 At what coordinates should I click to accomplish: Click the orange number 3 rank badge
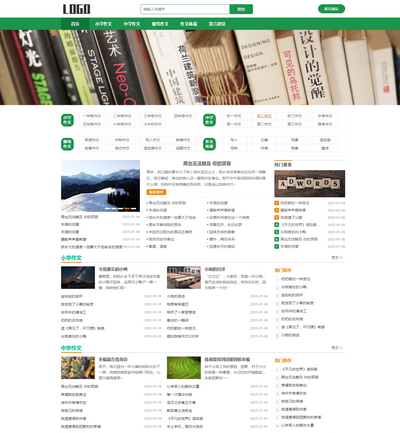[x=276, y=217]
